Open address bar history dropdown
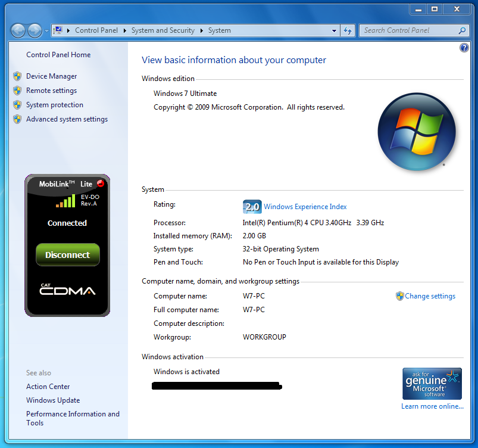This screenshot has width=478, height=448. [x=334, y=30]
